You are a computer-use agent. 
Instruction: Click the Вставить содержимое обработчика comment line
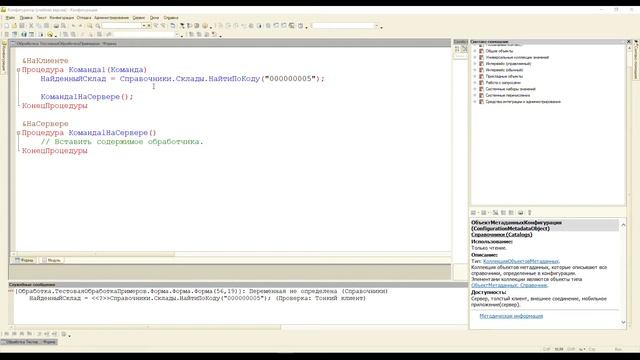(x=122, y=142)
